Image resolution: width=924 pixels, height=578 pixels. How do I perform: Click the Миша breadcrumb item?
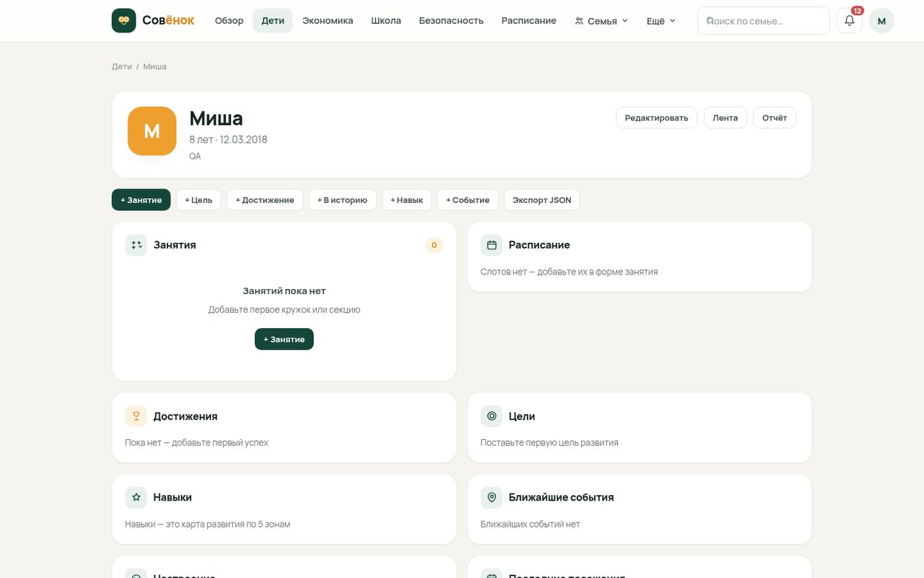(x=154, y=66)
